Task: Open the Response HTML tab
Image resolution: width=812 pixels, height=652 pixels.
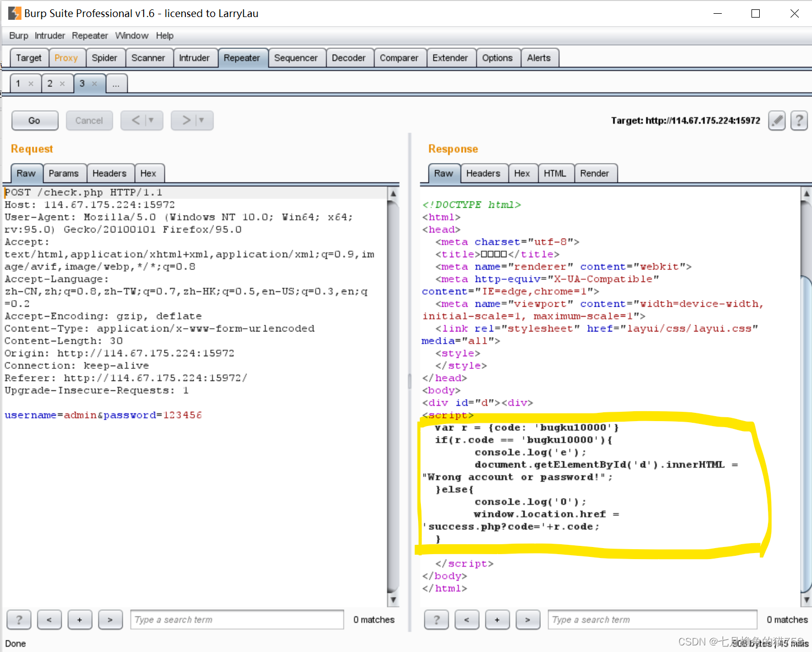Action: click(555, 173)
